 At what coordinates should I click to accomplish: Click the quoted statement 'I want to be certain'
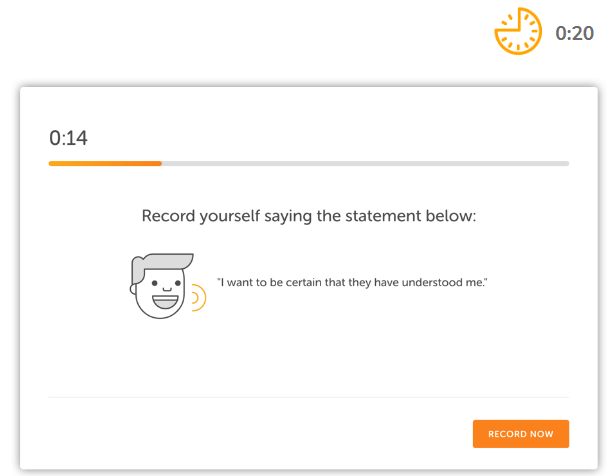[351, 285]
